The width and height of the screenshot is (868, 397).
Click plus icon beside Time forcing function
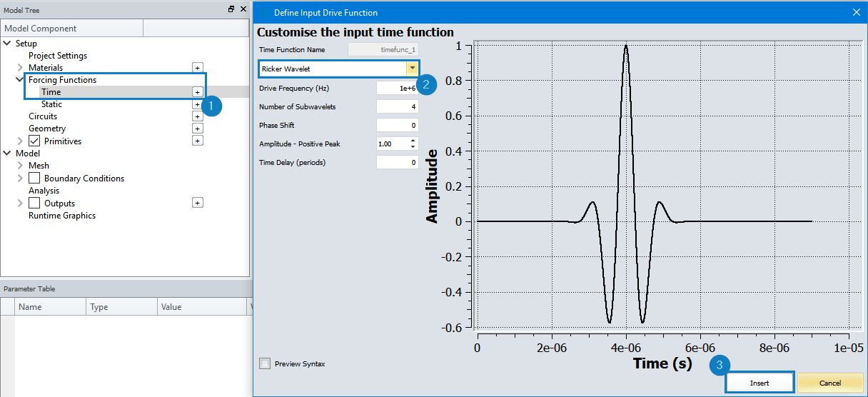[197, 92]
